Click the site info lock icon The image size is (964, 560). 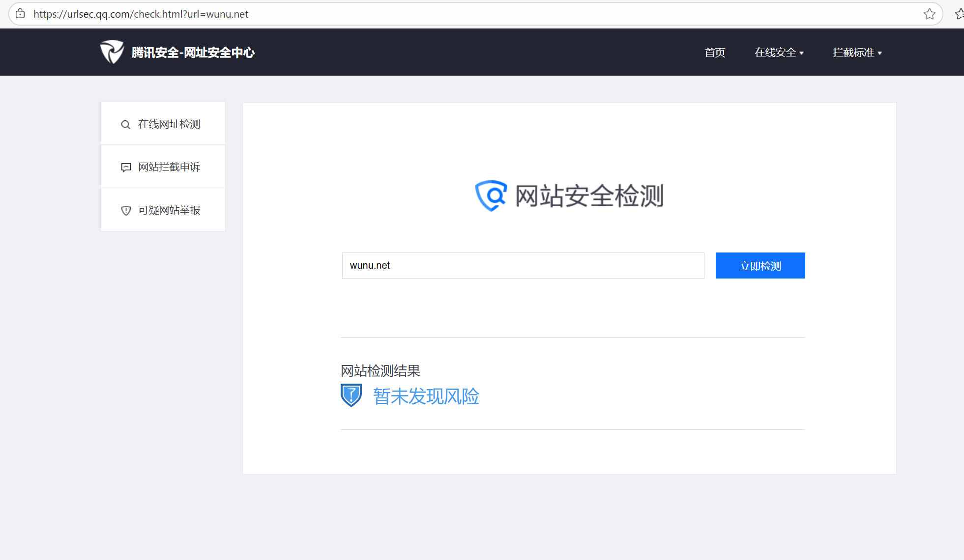tap(20, 14)
